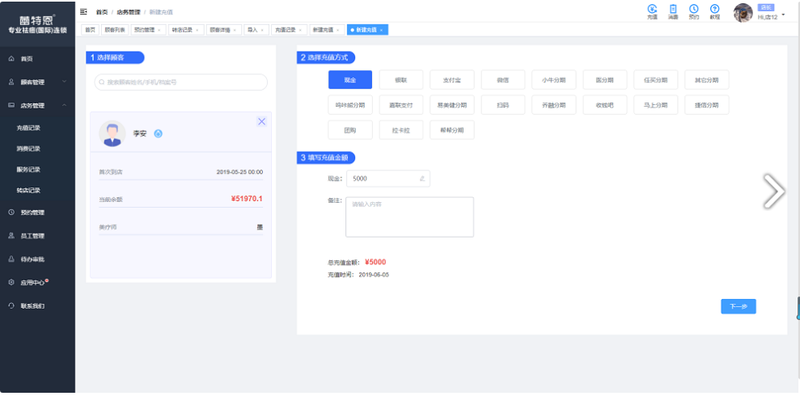
Task: Remove customer 李安 with the X icon
Action: (x=262, y=121)
